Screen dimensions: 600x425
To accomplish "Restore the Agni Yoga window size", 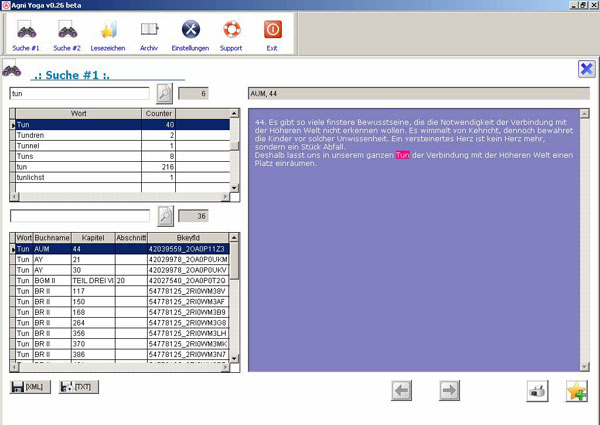I will 583,5.
